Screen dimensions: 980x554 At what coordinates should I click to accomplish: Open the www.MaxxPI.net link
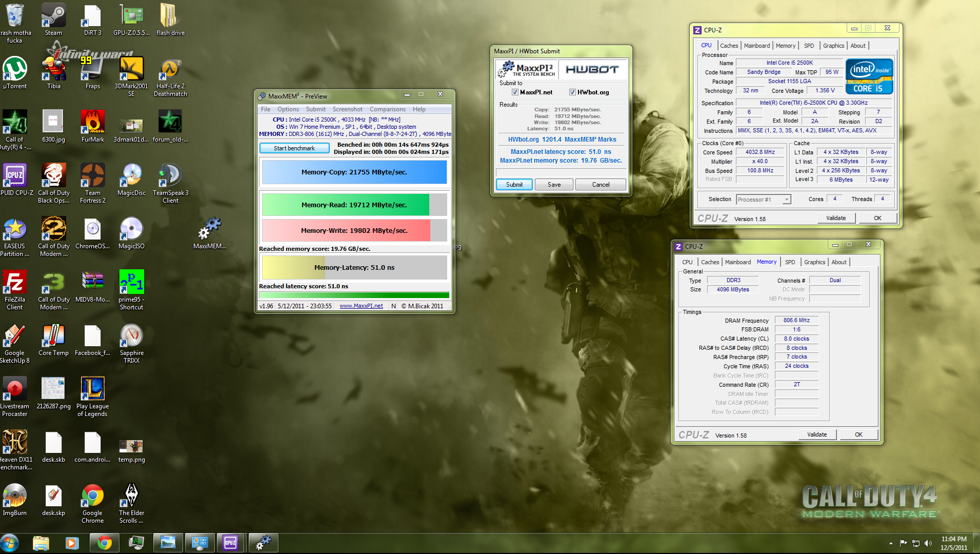[x=361, y=306]
